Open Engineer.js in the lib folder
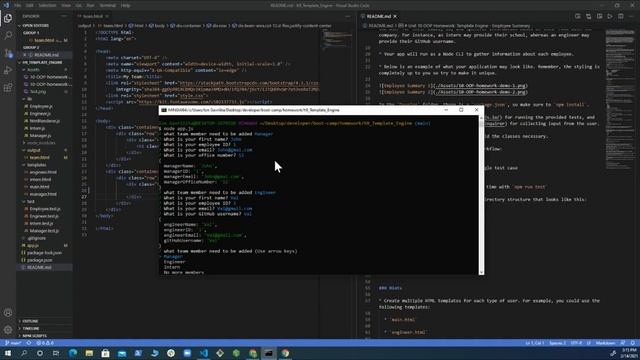This screenshot has width=640, height=360. (x=40, y=113)
